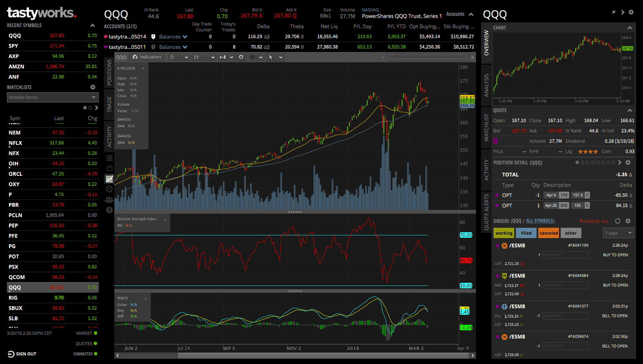
Task: Open the Notable Stocks watchlist dropdown
Action: coord(53,97)
